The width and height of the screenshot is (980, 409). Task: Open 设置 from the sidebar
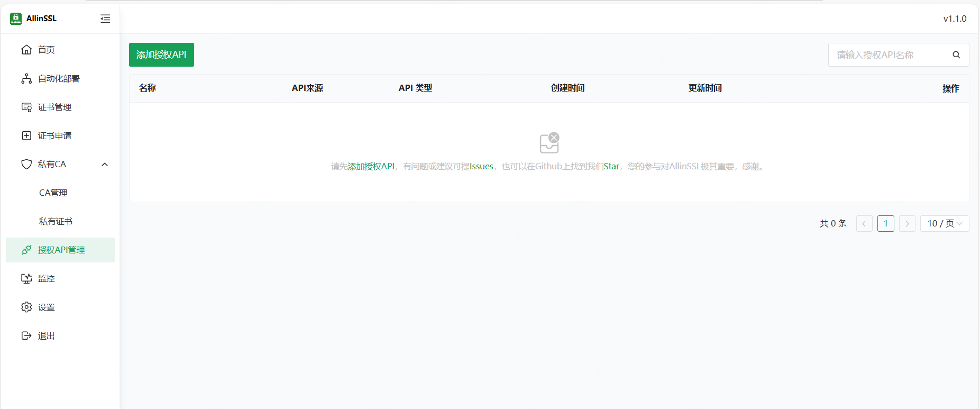(x=60, y=307)
